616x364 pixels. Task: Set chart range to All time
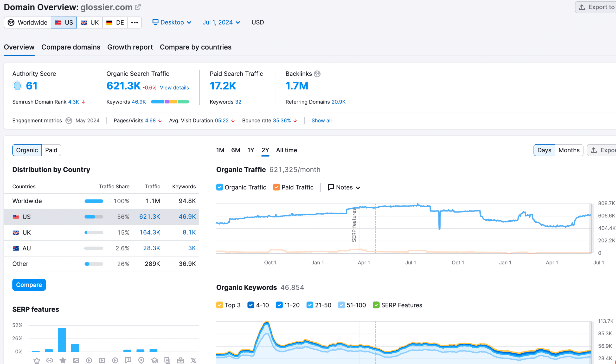coord(287,150)
